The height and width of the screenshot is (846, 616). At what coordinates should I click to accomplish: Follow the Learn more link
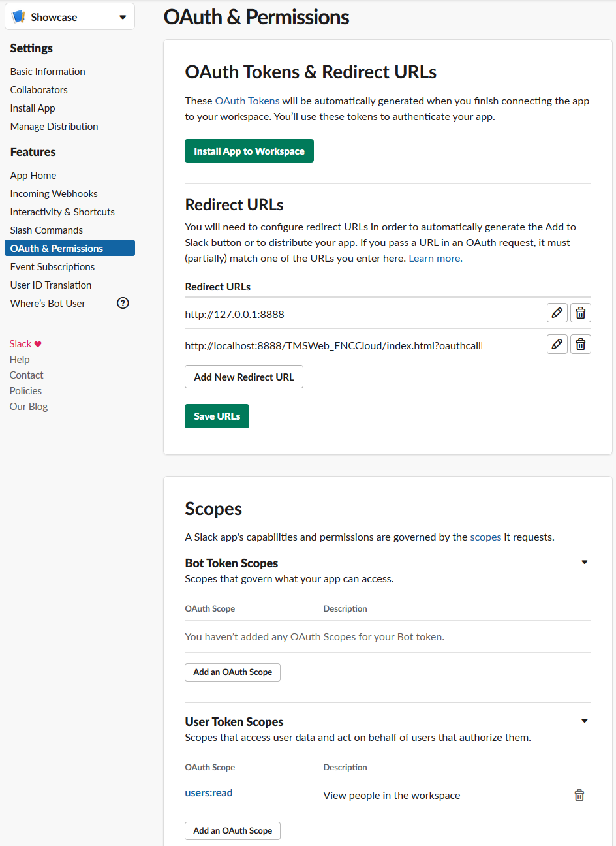[x=435, y=258]
